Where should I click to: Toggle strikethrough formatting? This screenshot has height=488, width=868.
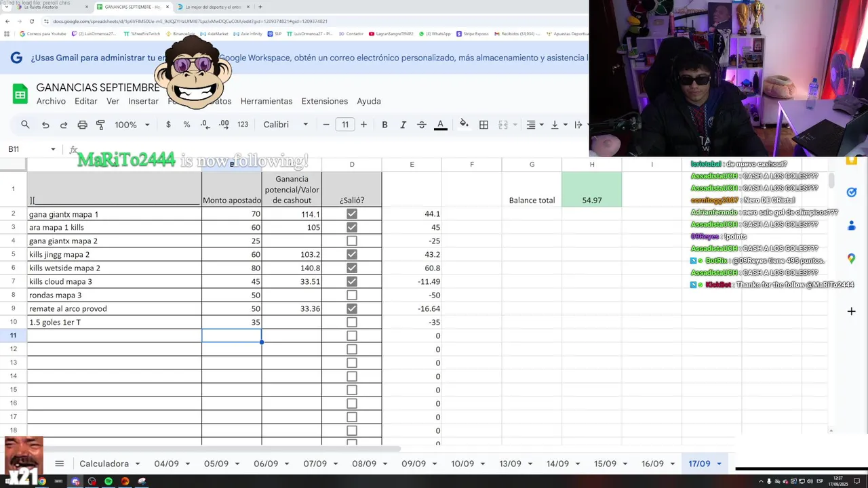[x=421, y=125]
